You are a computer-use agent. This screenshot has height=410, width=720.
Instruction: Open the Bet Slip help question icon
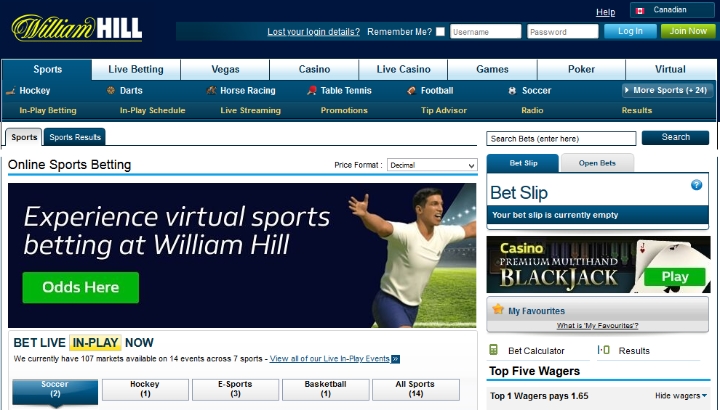click(x=696, y=185)
